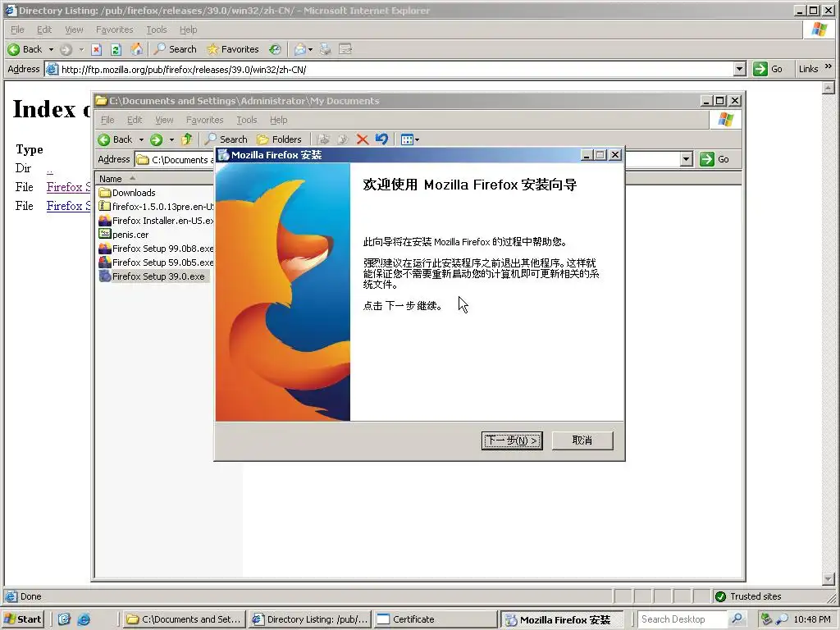
Task: Open Tools menu in Internet Explorer
Action: [157, 30]
